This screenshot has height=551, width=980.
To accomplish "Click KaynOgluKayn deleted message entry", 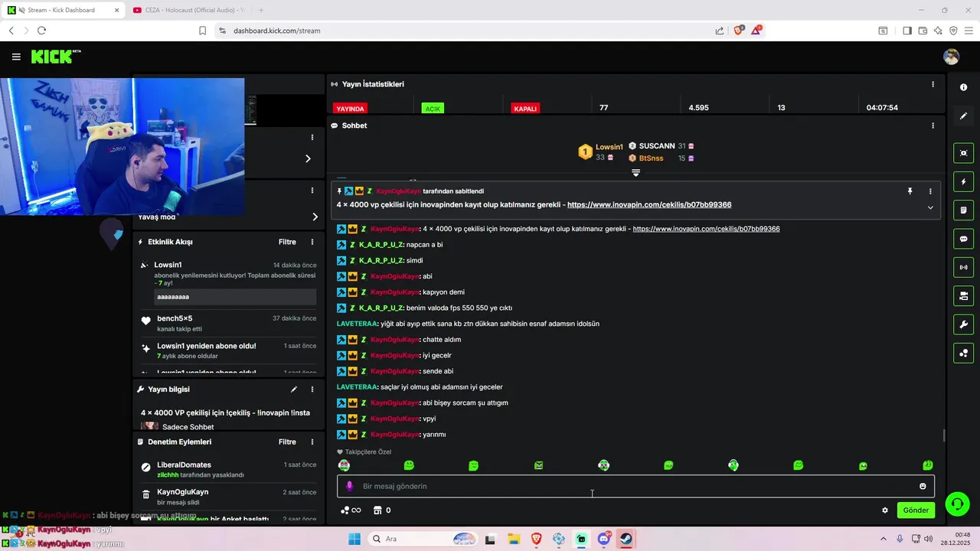I will 227,497.
